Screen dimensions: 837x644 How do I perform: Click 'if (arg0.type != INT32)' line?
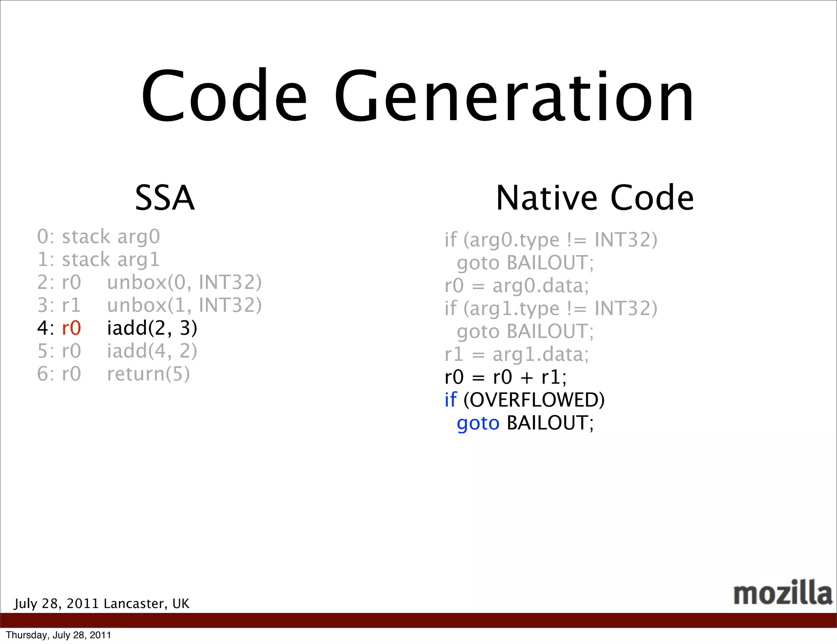point(551,240)
